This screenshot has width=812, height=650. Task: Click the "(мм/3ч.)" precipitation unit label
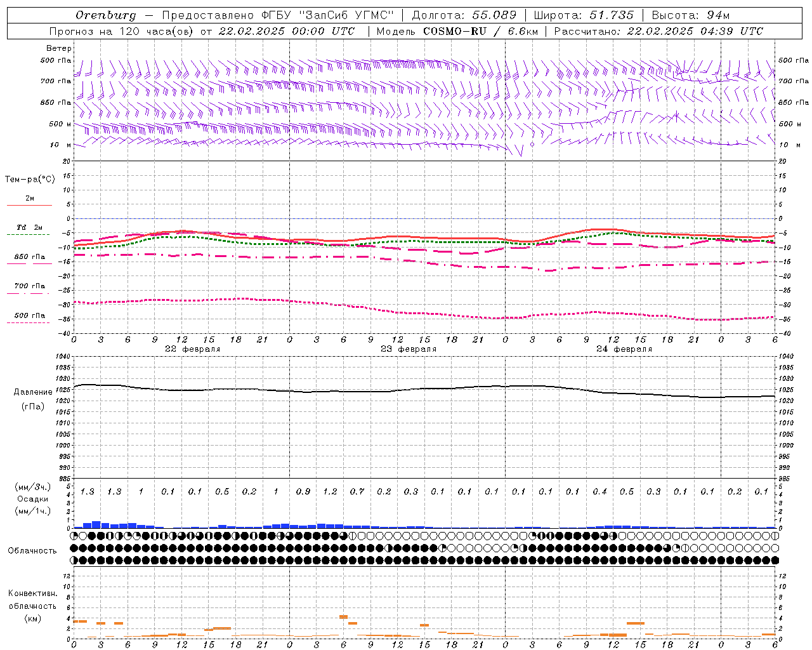click(x=33, y=487)
